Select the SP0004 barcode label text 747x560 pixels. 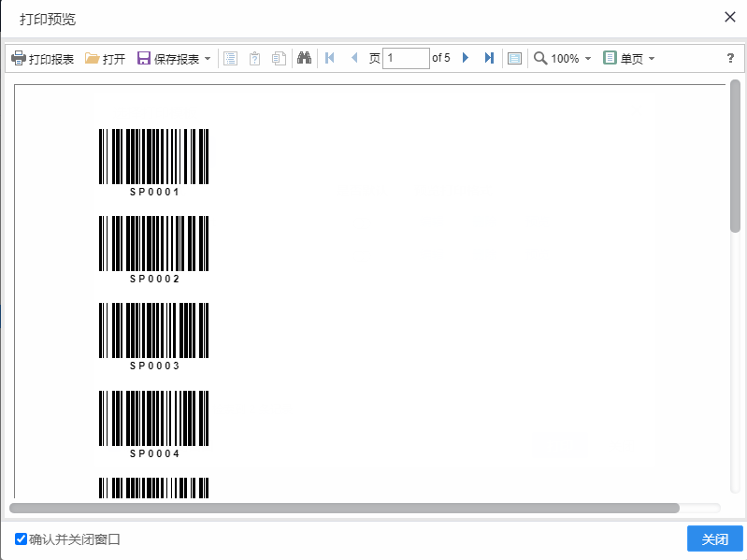click(155, 453)
